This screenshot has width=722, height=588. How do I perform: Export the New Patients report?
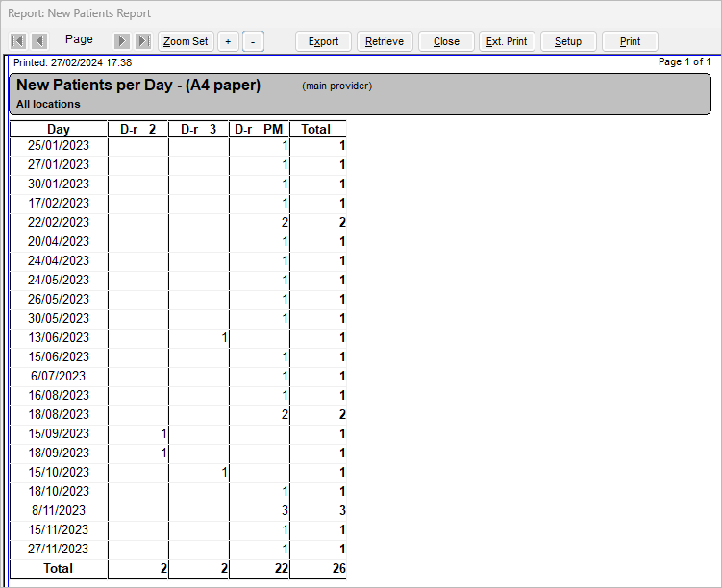(x=323, y=41)
